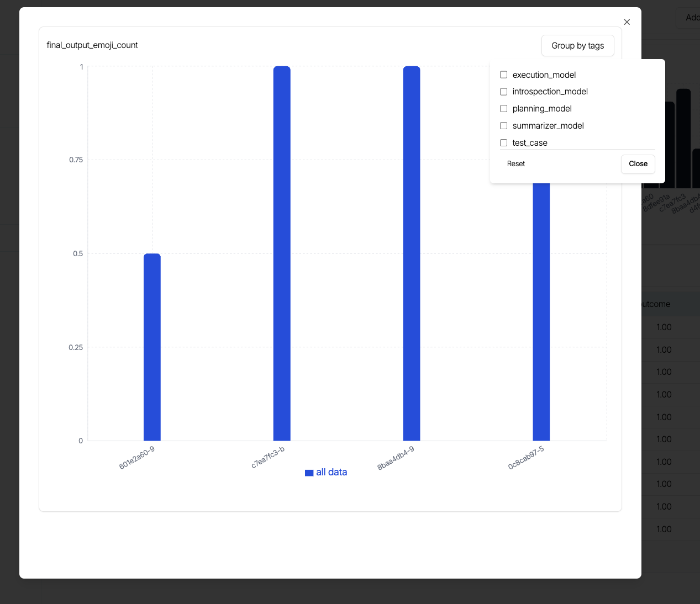Click the 601e2a60-9 bar
Screen dimensions: 700x604
coord(152,347)
